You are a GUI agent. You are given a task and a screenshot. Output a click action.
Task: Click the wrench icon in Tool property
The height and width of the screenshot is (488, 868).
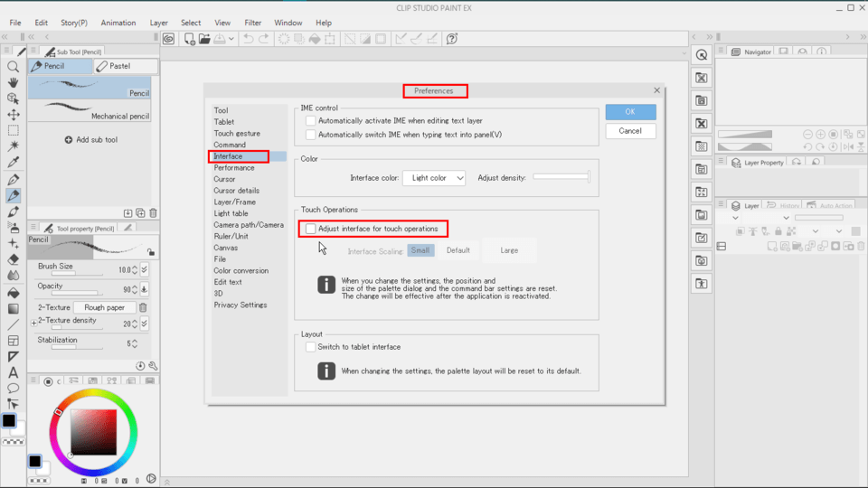154,366
